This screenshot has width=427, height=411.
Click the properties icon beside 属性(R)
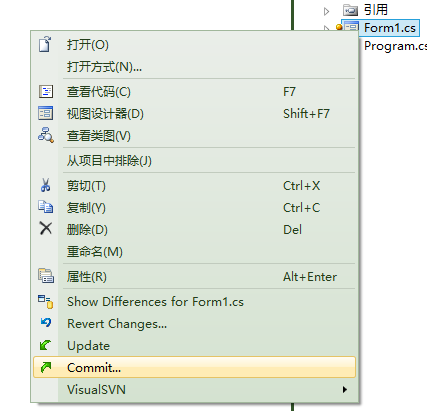coord(46,276)
